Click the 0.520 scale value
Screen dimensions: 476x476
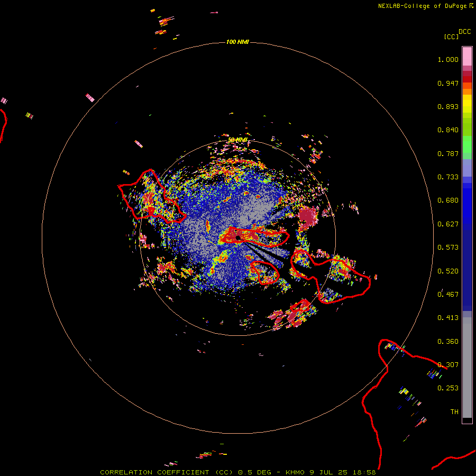point(448,271)
